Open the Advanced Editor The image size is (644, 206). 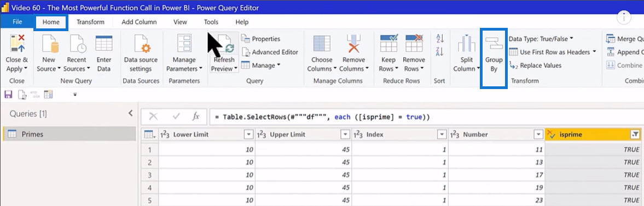click(x=269, y=52)
